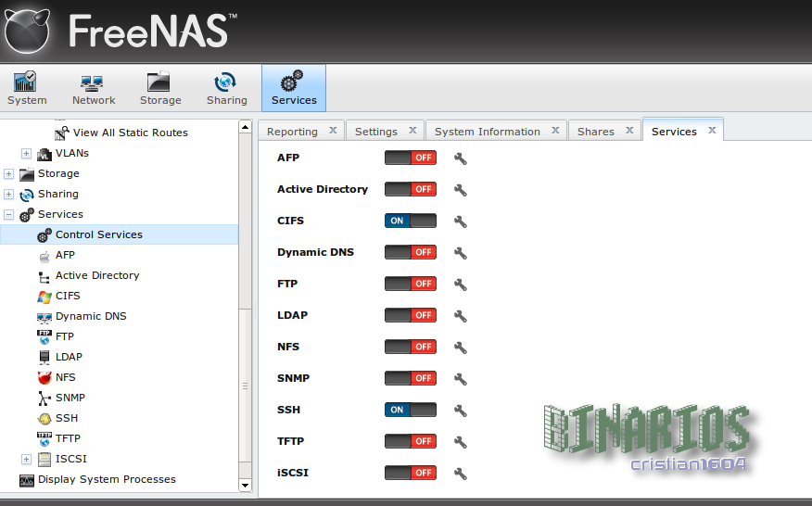Image resolution: width=812 pixels, height=506 pixels.
Task: Open Display System Processes
Action: click(107, 480)
